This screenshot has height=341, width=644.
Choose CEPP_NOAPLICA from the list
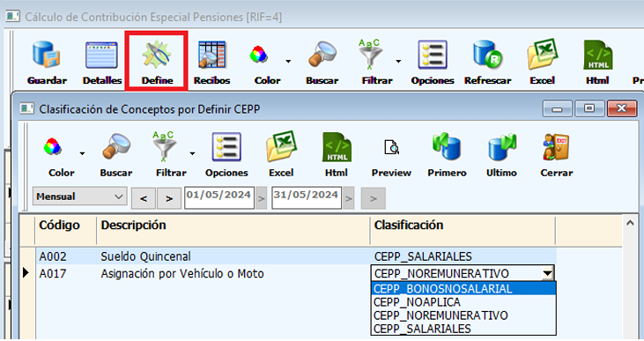coord(463,302)
